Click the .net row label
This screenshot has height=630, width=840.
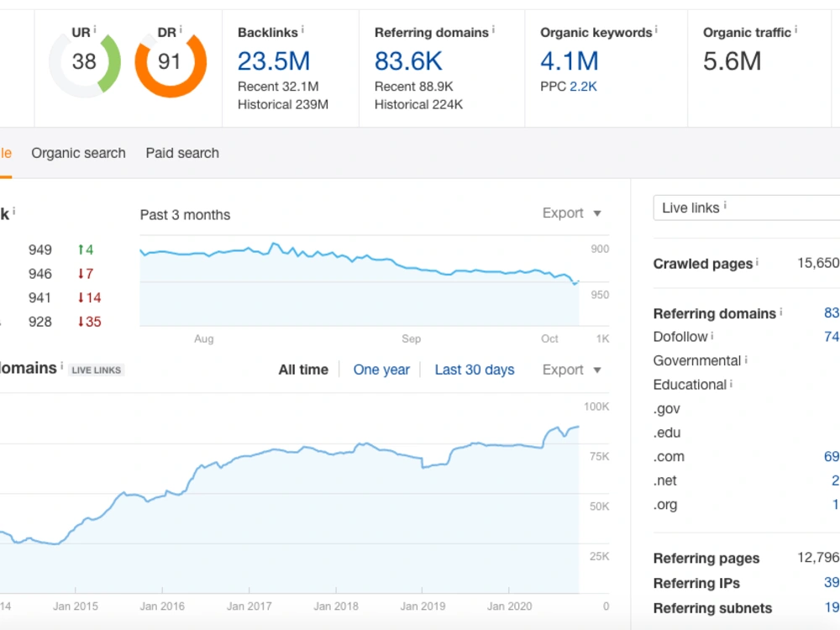pos(664,481)
